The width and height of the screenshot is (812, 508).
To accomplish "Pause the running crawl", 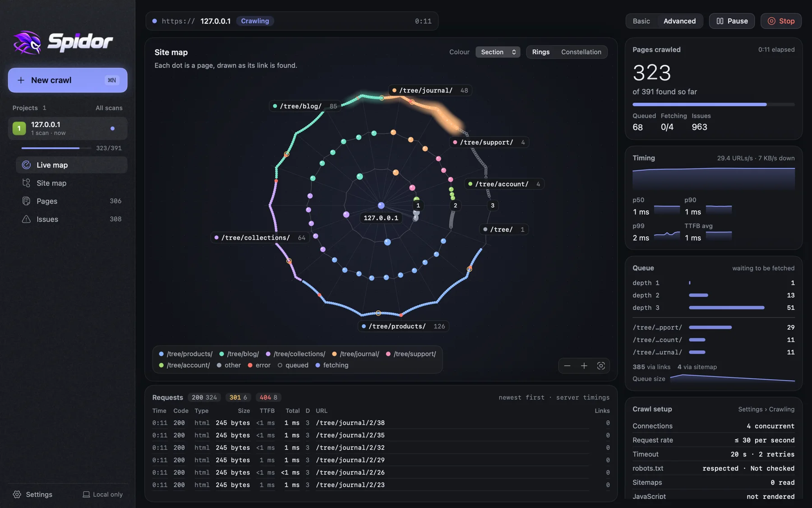I will 732,21.
